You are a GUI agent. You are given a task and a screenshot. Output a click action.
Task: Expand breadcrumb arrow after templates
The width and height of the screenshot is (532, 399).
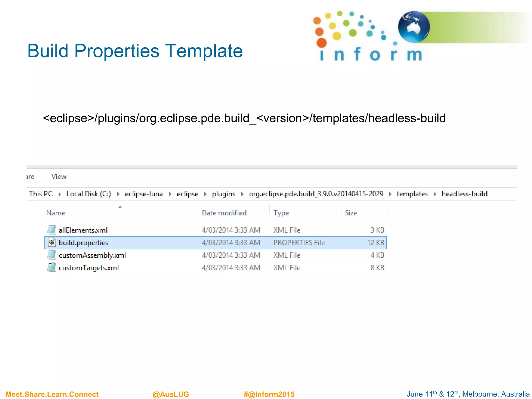click(x=435, y=194)
